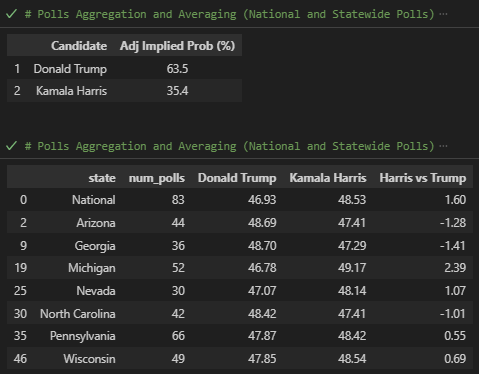Click the first cell's green success checkmark
This screenshot has width=479, height=374.
(11, 14)
